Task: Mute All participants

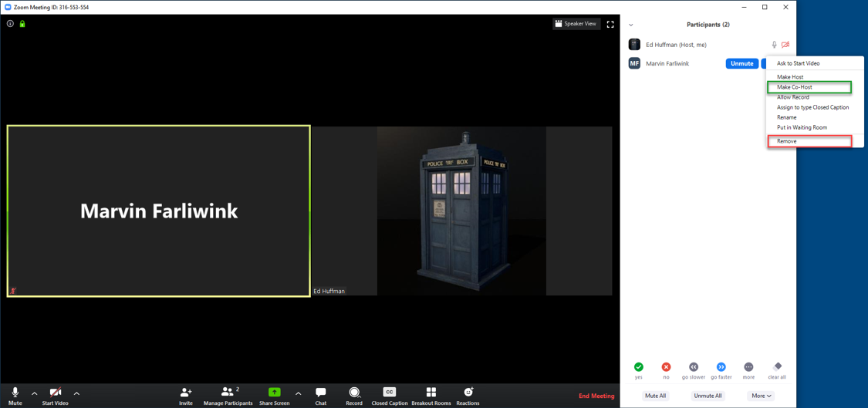Action: [x=655, y=396]
